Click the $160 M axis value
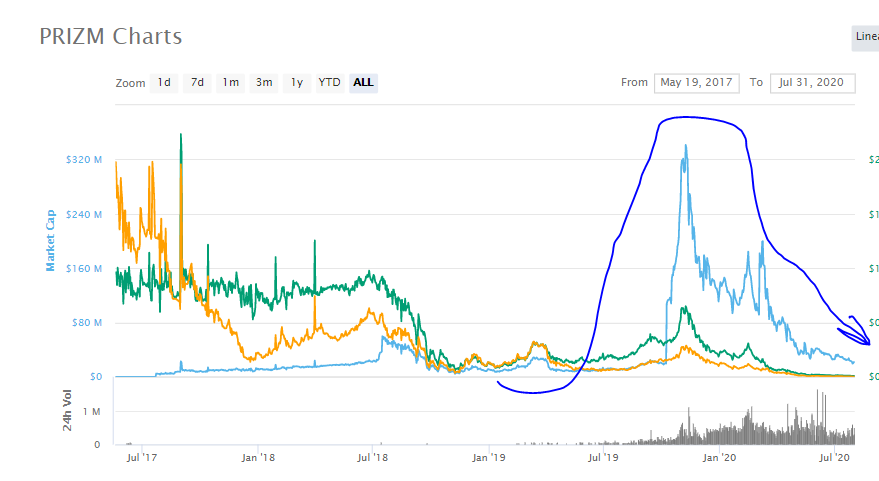Viewport: 879px width, 481px height. pyautogui.click(x=84, y=269)
